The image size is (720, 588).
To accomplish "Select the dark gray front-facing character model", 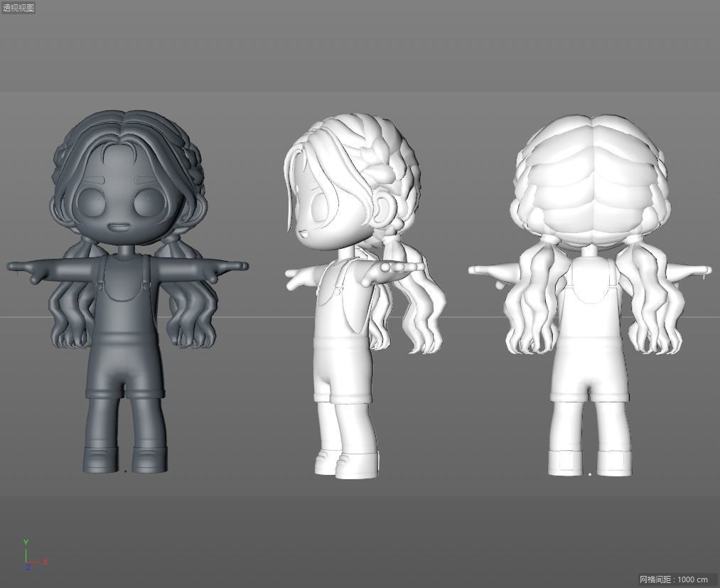I will click(128, 292).
